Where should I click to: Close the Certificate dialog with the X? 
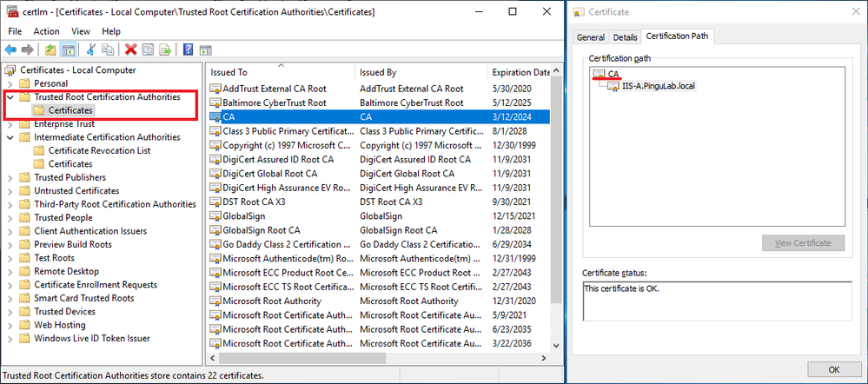click(855, 11)
